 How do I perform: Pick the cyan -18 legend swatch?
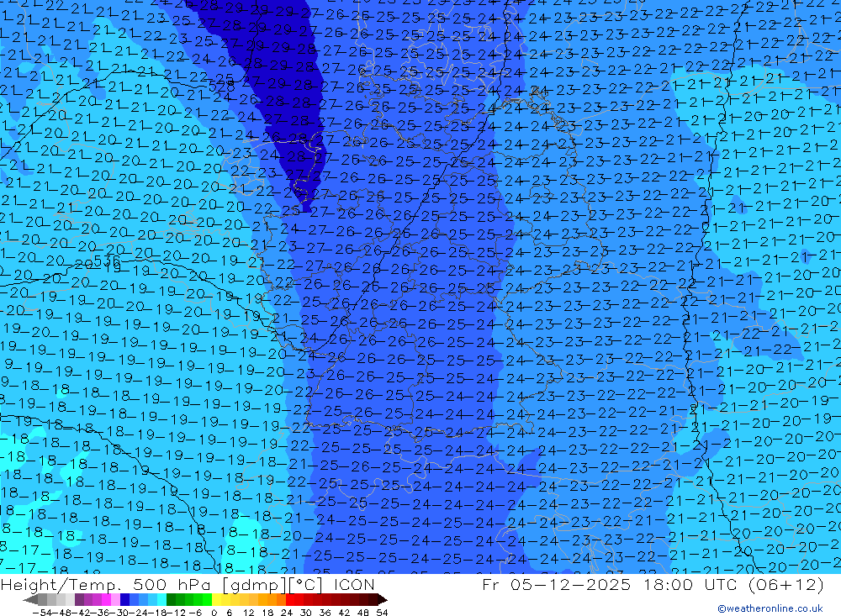(161, 600)
